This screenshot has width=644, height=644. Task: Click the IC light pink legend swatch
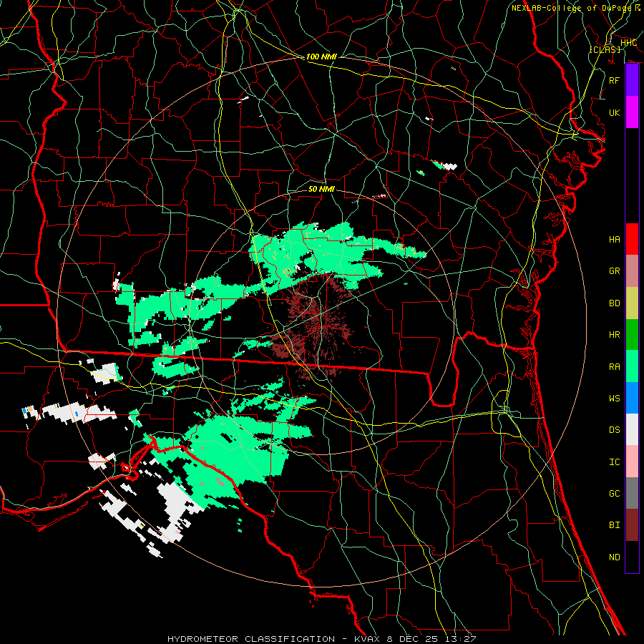[x=632, y=462]
